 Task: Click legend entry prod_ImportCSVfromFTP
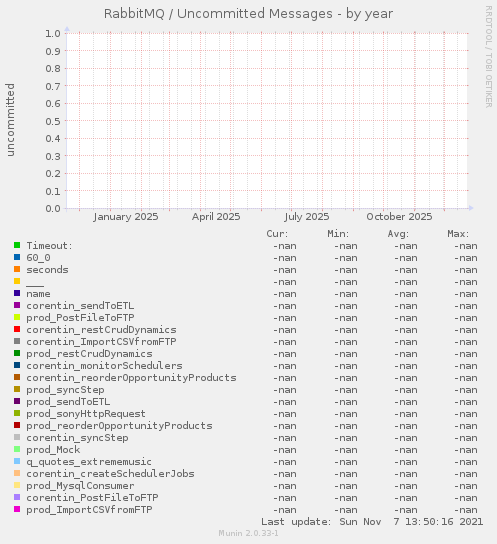[89, 510]
